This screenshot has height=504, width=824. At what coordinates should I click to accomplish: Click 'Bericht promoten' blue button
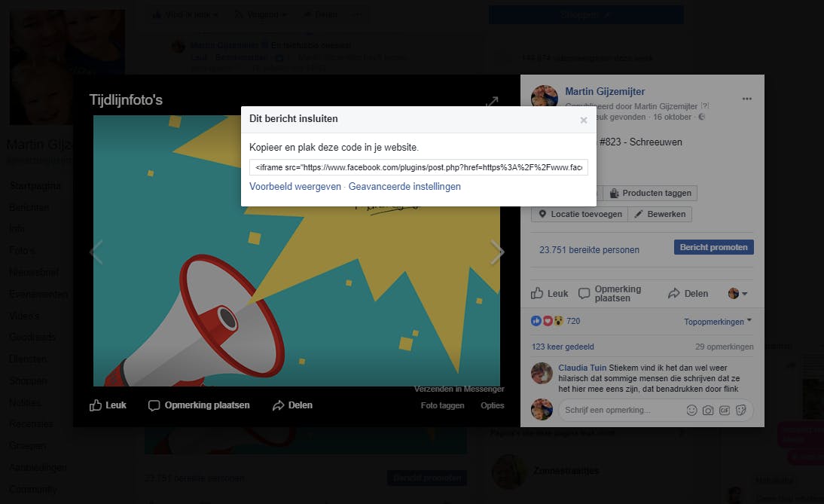tap(713, 247)
